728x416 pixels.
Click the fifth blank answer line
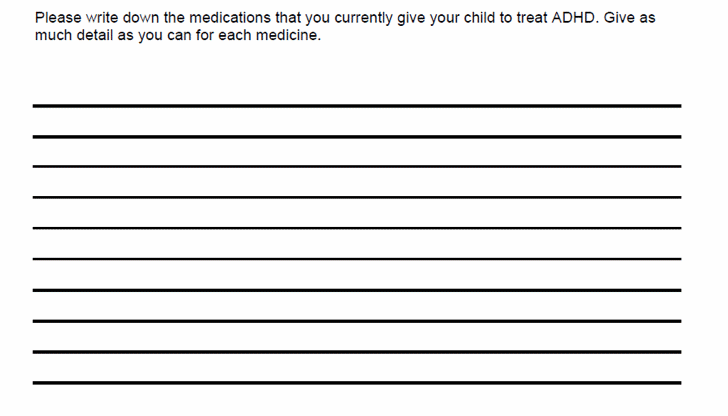tap(356, 228)
